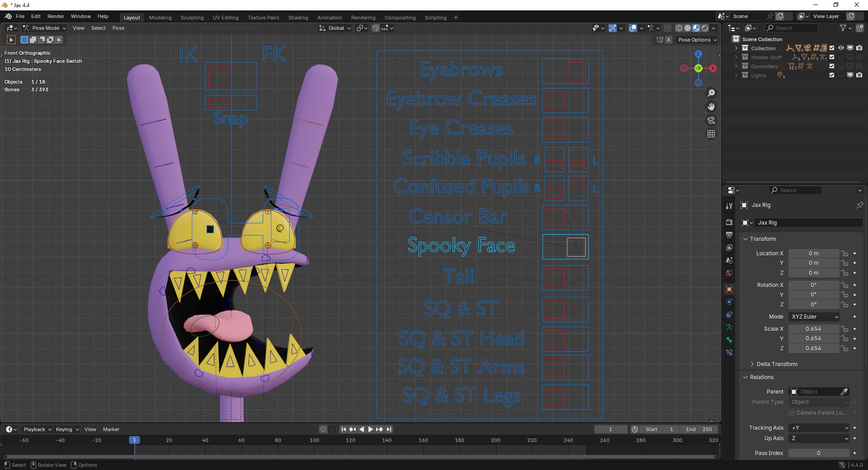Open the Object properties tab
The width and height of the screenshot is (868, 470).
729,289
